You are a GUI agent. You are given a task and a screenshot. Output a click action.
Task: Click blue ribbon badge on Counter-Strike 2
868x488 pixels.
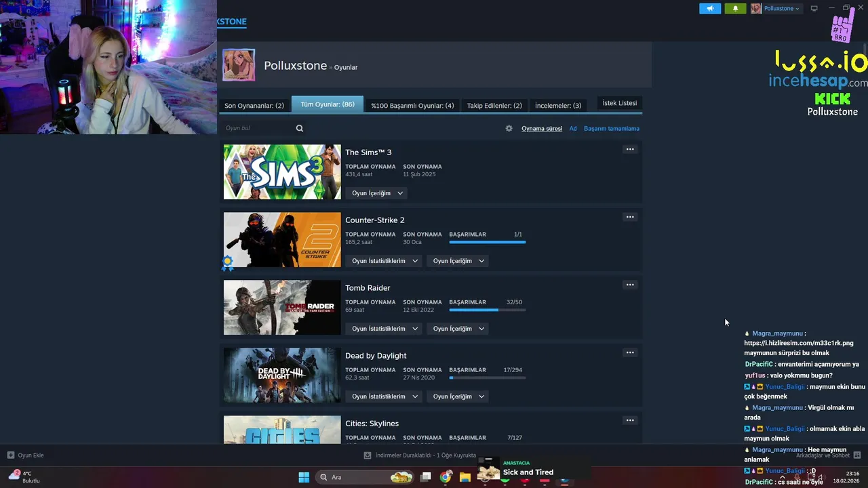pos(228,262)
